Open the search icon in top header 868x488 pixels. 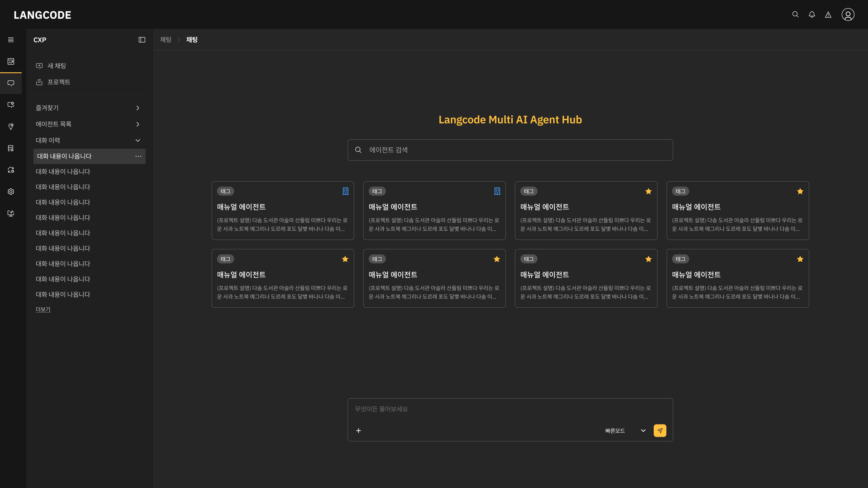click(x=795, y=14)
